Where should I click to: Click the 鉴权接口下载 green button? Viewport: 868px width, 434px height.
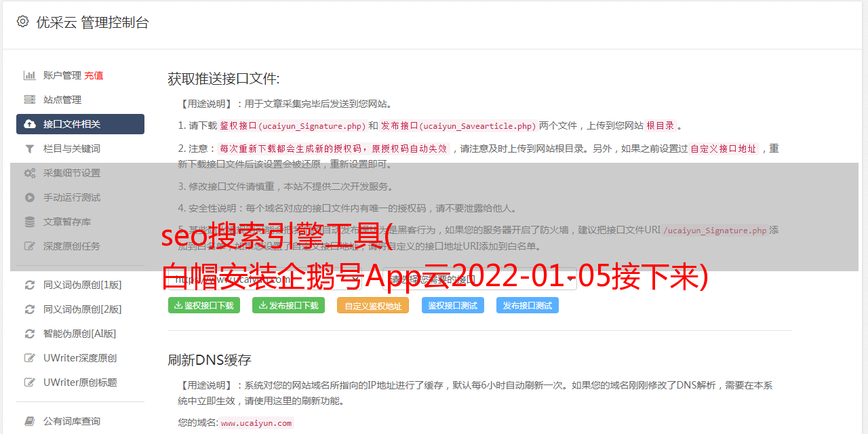point(204,305)
